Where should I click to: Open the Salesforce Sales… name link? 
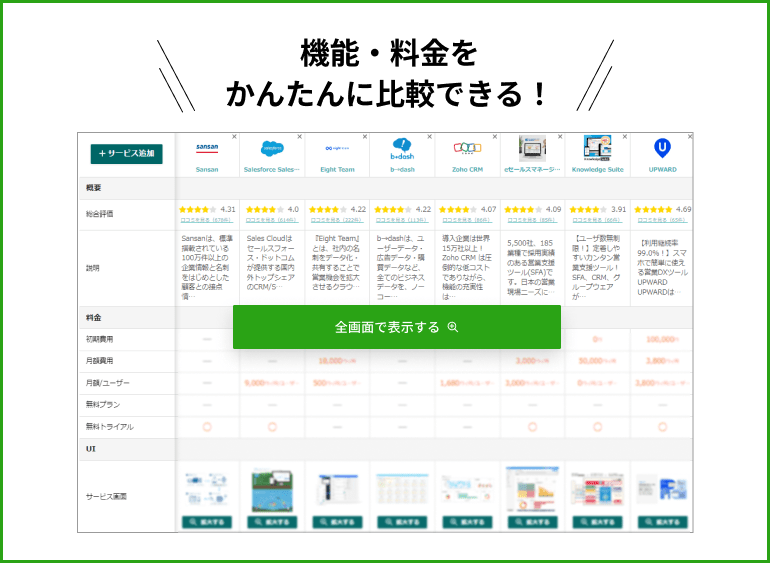click(x=272, y=169)
